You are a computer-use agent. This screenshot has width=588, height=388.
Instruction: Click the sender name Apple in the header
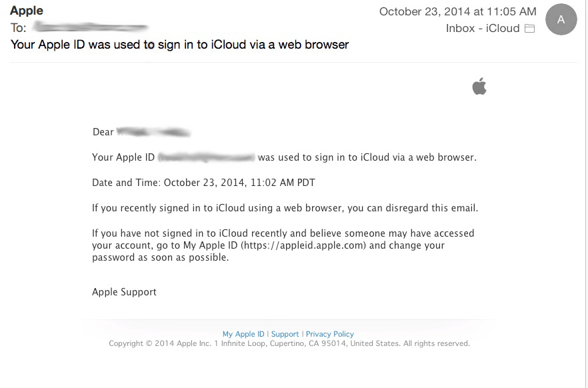point(27,11)
